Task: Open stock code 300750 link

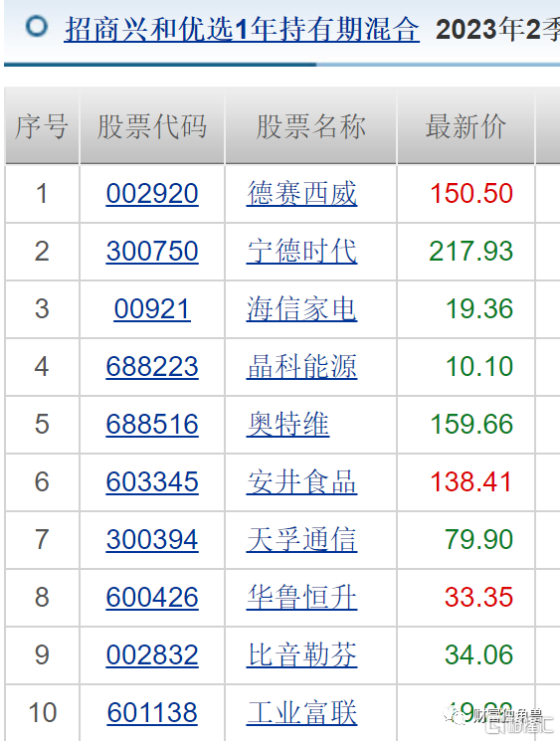Action: coord(152,251)
